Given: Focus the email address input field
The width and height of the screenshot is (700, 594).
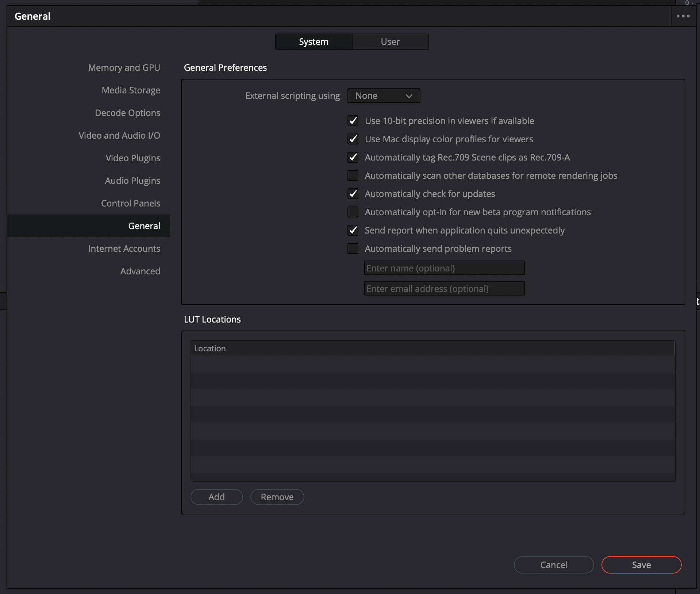Looking at the screenshot, I should [444, 289].
